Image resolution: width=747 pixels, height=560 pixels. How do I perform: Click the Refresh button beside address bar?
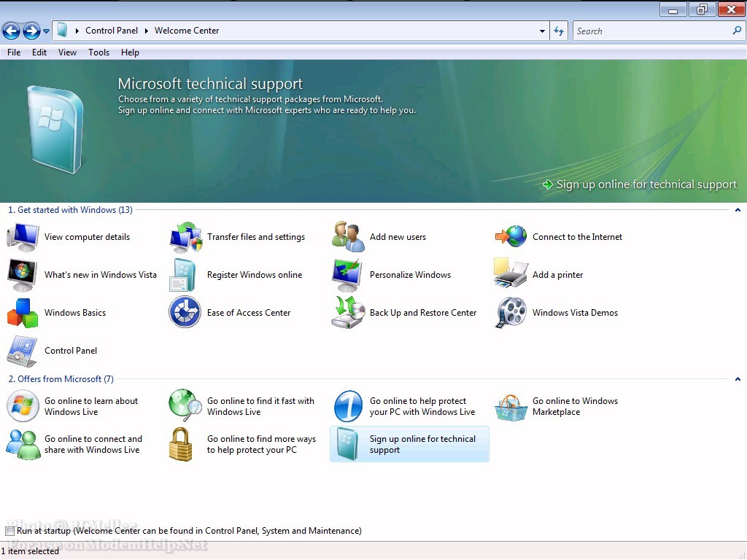559,31
